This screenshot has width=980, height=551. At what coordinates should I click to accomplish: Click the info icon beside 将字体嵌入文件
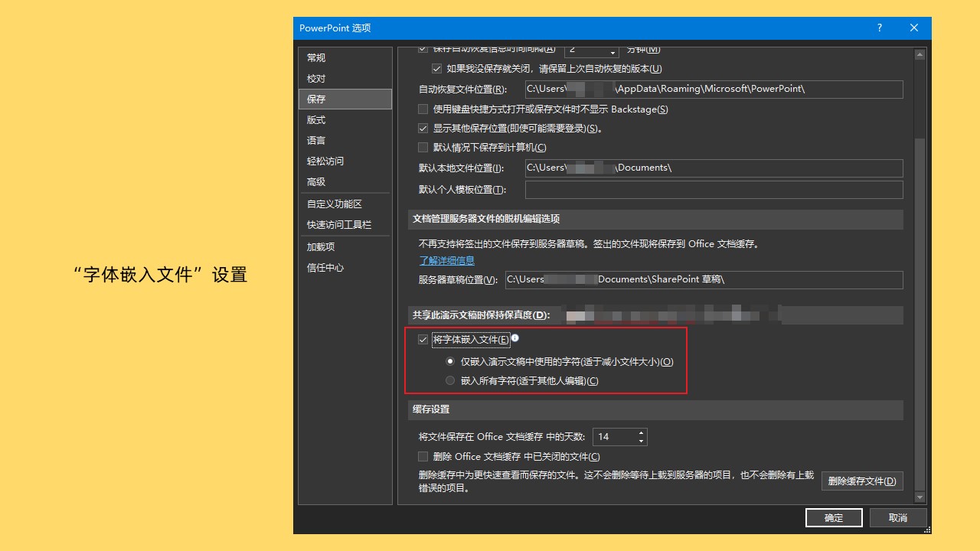(517, 336)
